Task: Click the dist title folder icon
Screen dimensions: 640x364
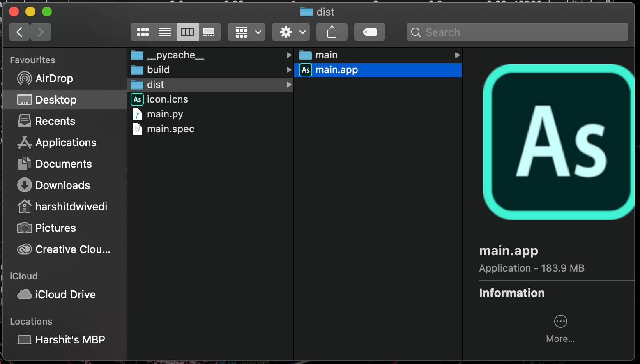Action: click(306, 12)
